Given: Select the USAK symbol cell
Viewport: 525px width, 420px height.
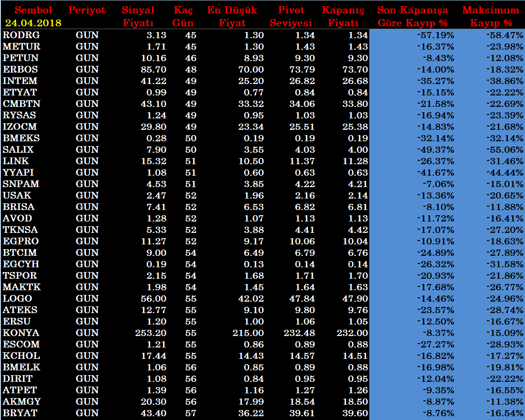Looking at the screenshot, I should [x=17, y=195].
